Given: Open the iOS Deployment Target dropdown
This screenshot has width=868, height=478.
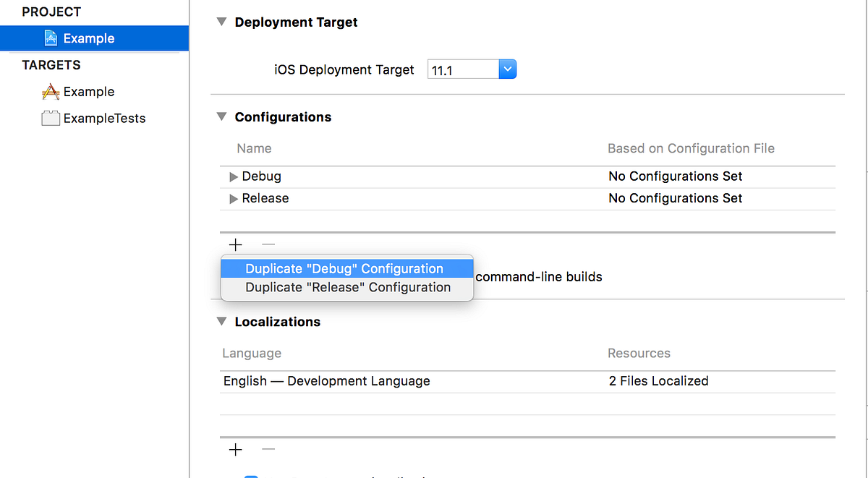Looking at the screenshot, I should pyautogui.click(x=507, y=69).
